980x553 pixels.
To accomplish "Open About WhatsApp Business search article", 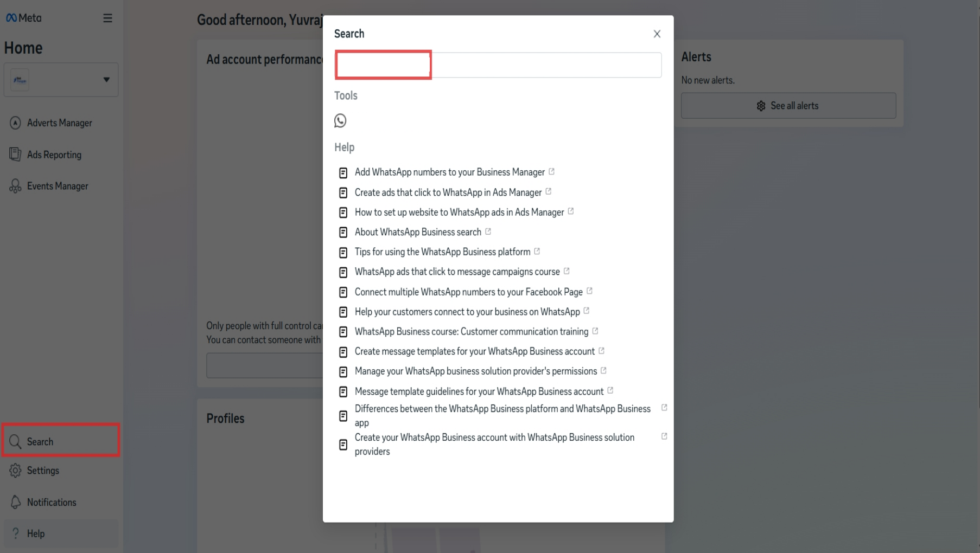I will point(418,232).
